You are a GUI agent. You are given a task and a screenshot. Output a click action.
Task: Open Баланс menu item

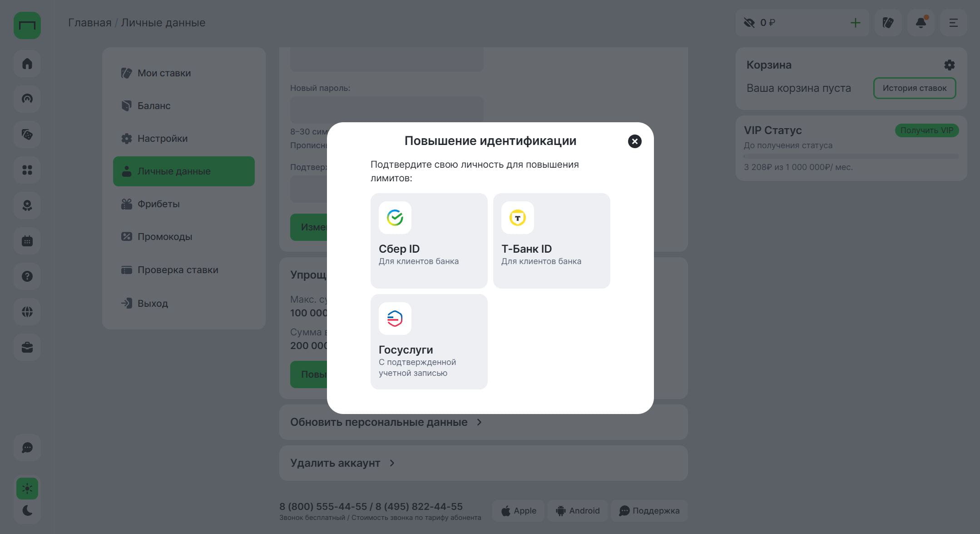[184, 106]
